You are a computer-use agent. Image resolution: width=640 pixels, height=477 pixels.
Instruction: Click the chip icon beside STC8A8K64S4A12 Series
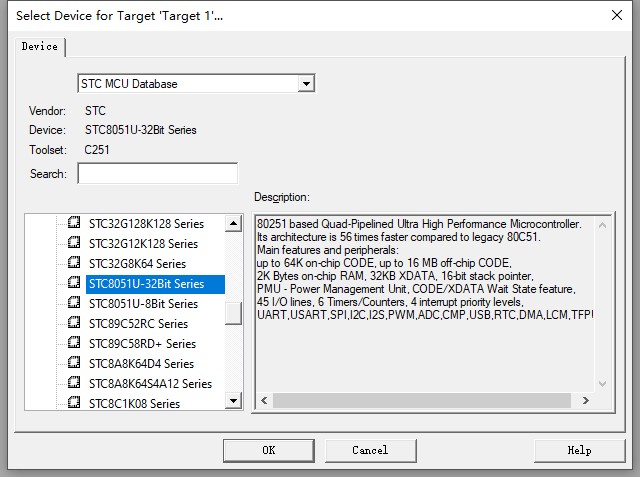[74, 382]
